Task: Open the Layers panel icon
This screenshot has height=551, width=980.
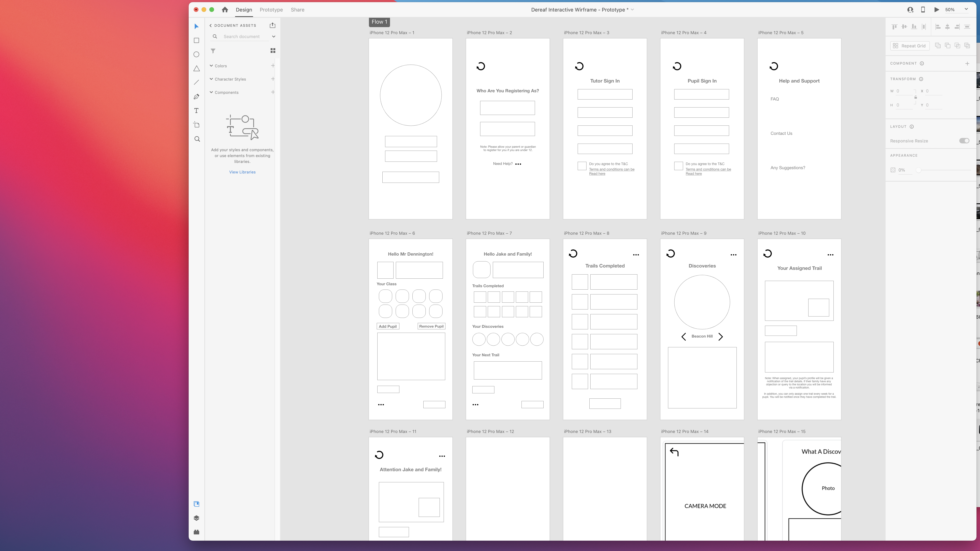Action: tap(196, 518)
